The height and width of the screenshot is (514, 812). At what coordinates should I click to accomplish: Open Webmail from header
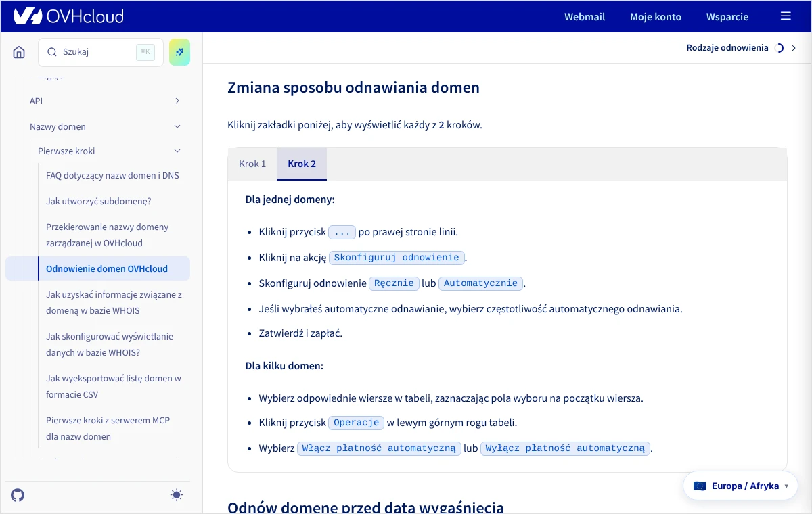585,16
